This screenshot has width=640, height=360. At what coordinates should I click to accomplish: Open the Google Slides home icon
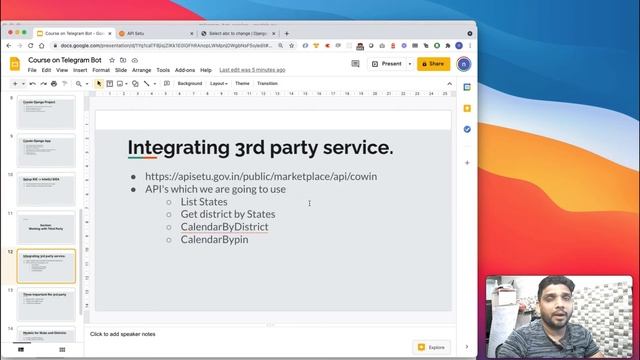[x=15, y=64]
